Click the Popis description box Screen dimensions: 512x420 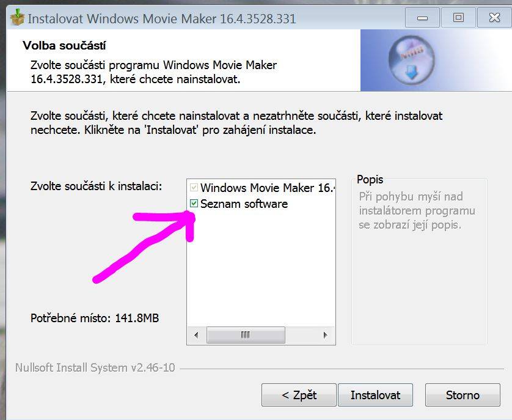419,262
